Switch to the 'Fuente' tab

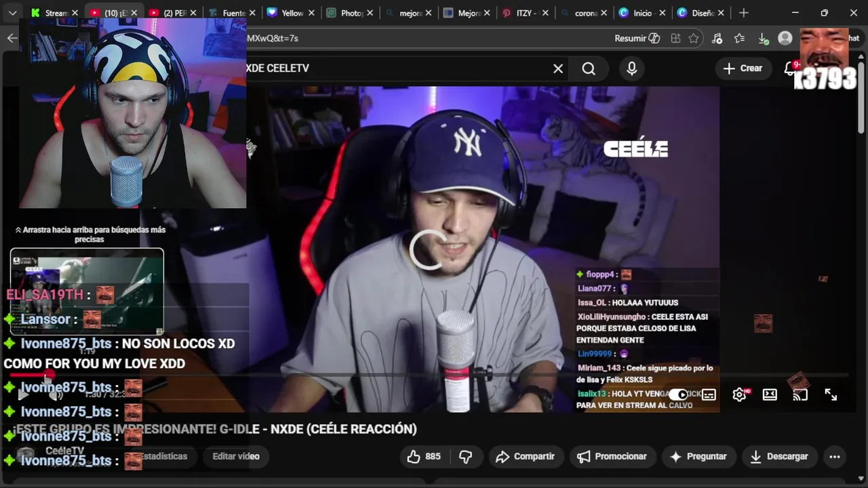[x=229, y=13]
